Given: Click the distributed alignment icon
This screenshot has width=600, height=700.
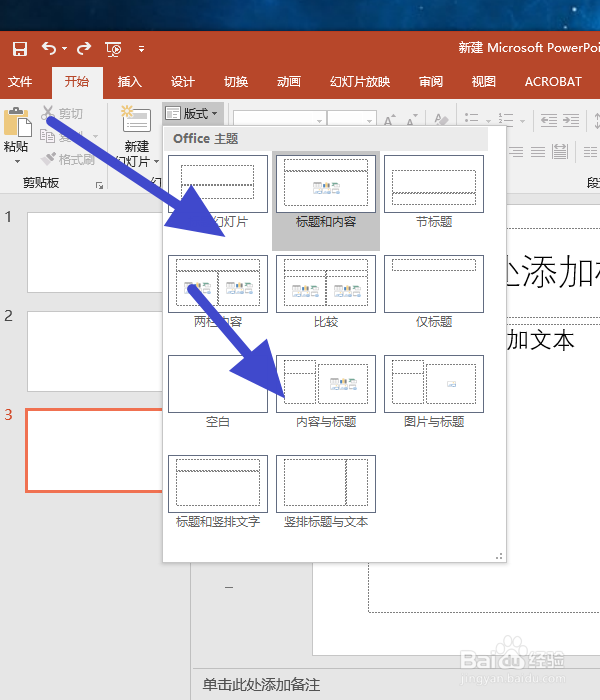Looking at the screenshot, I should click(559, 152).
